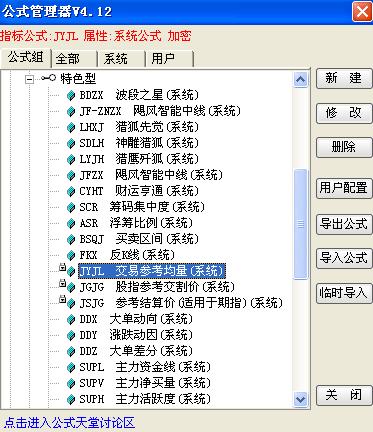Click the scrollbar down arrow

tap(301, 399)
